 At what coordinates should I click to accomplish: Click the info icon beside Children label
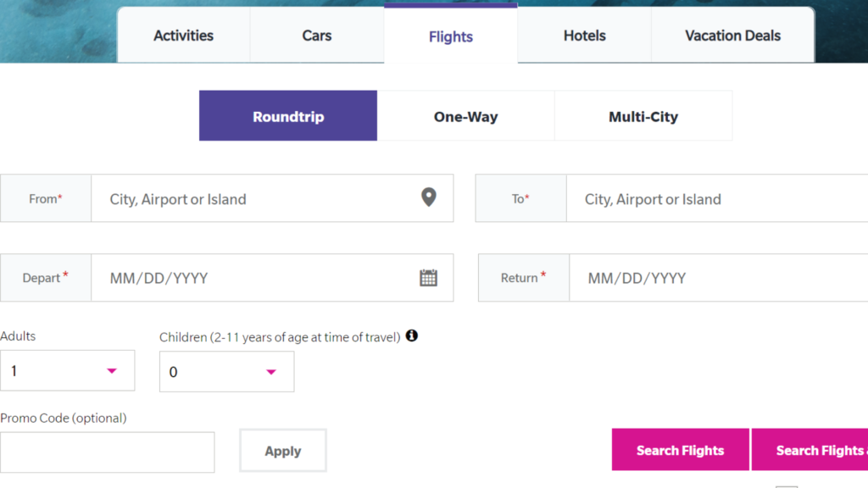tap(412, 335)
